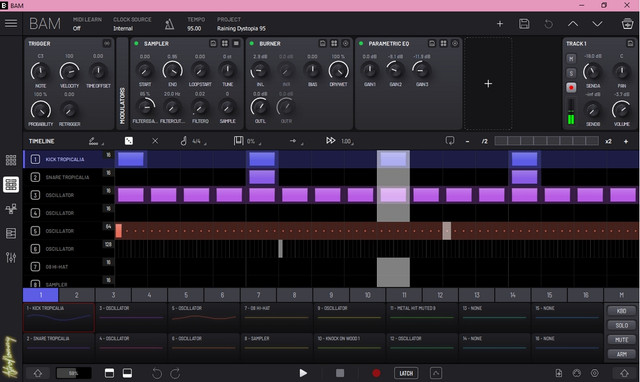
Task: Open the shop basket icon
Action: click(627, 24)
